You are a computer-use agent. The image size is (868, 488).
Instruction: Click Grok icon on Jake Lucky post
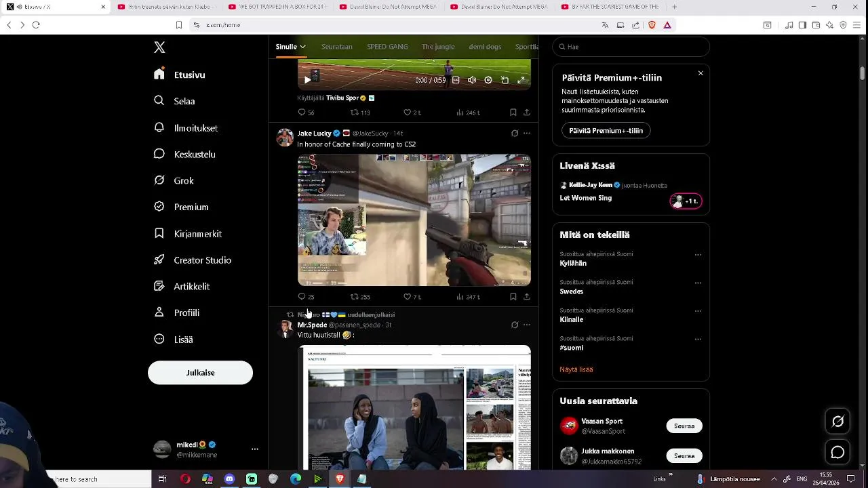coord(515,134)
